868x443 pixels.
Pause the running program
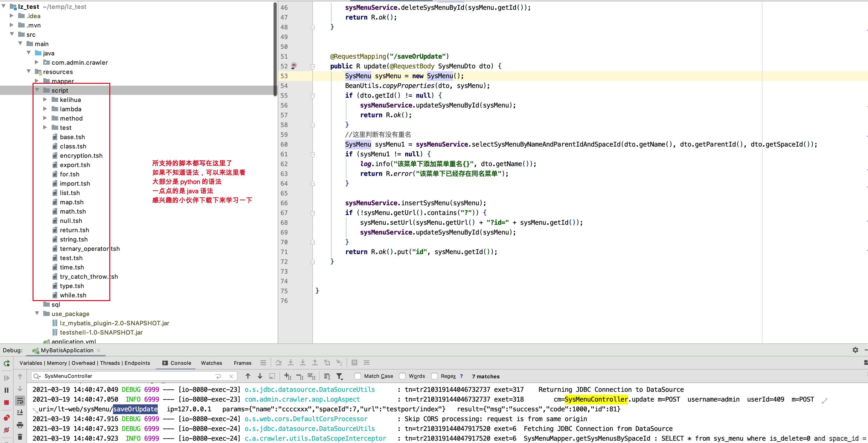point(7,390)
